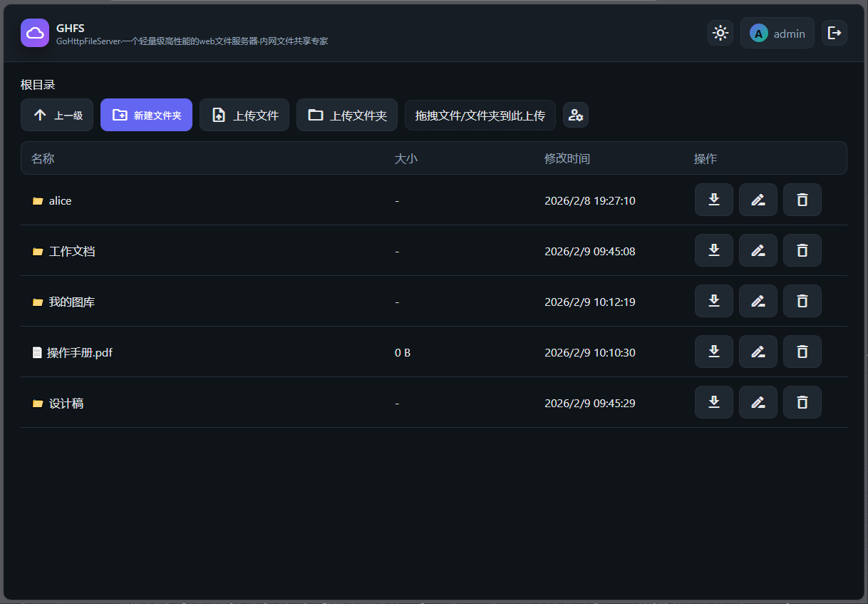Rename the 操作手册.pdf file
The image size is (868, 604).
pos(758,352)
